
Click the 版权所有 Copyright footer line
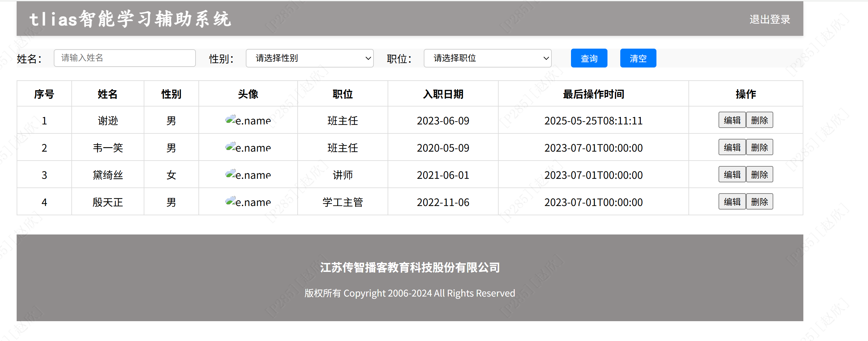[410, 293]
